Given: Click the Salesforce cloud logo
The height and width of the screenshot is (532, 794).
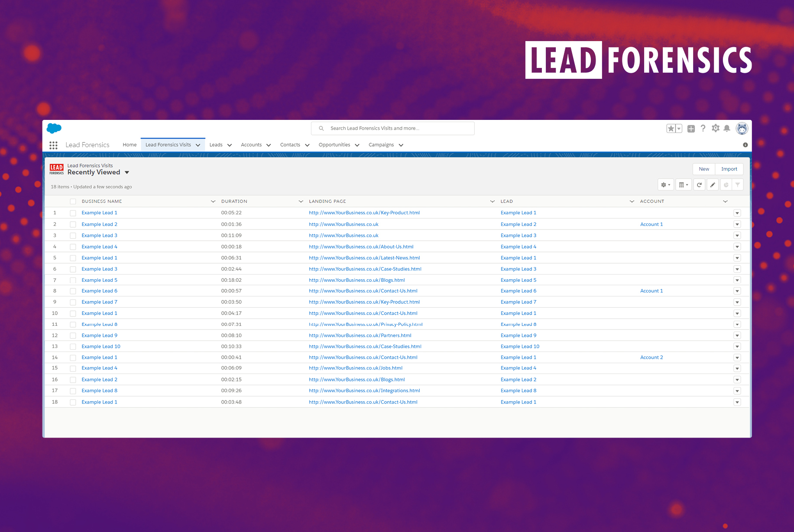Looking at the screenshot, I should 54,128.
